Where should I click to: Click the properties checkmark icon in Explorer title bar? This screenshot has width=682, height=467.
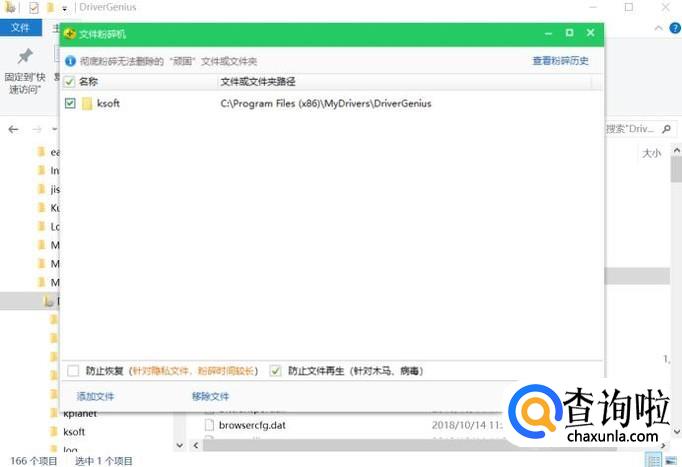coord(33,7)
